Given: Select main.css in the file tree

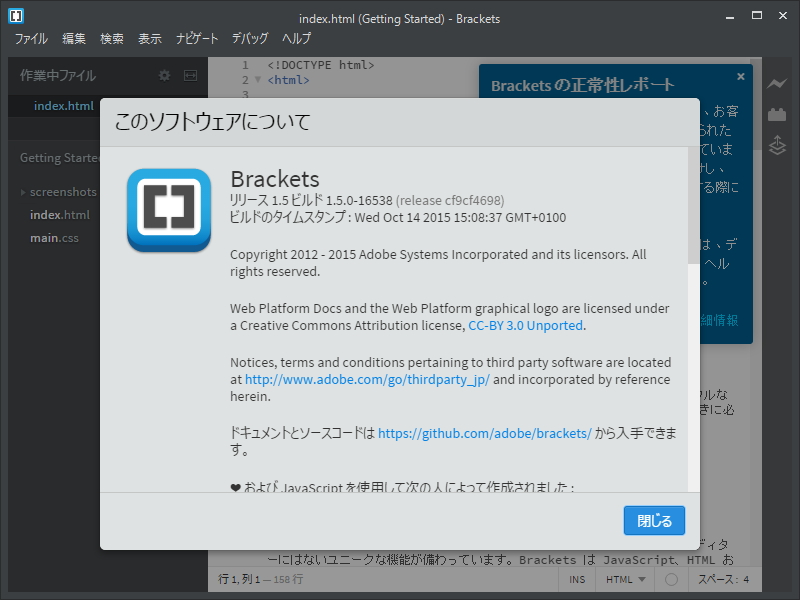Looking at the screenshot, I should tap(55, 238).
